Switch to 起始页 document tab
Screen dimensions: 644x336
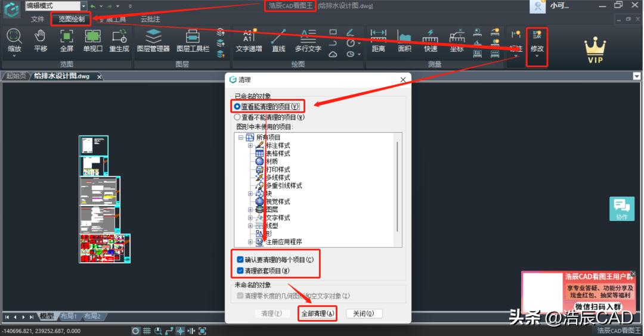16,76
